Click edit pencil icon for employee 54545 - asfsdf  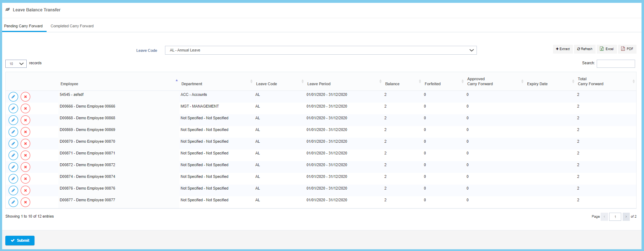(13, 97)
